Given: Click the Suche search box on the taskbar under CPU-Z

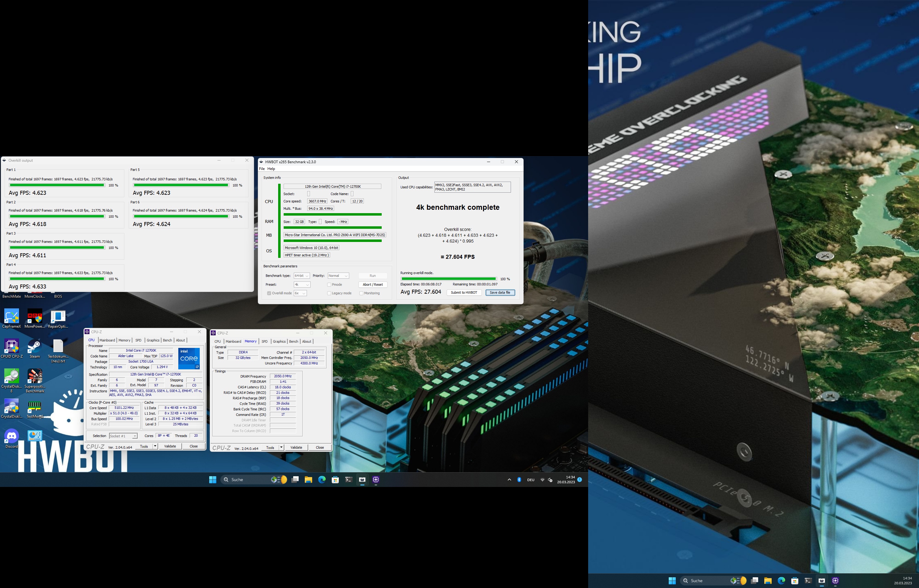Looking at the screenshot, I should 254,480.
